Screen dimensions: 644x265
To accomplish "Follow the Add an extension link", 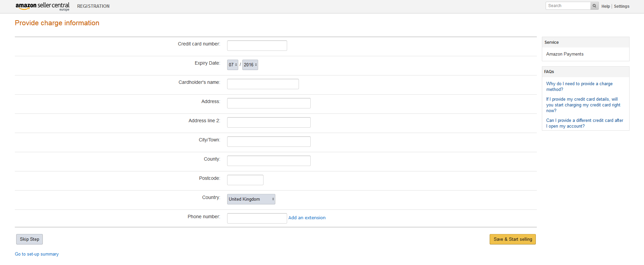I will (x=307, y=218).
